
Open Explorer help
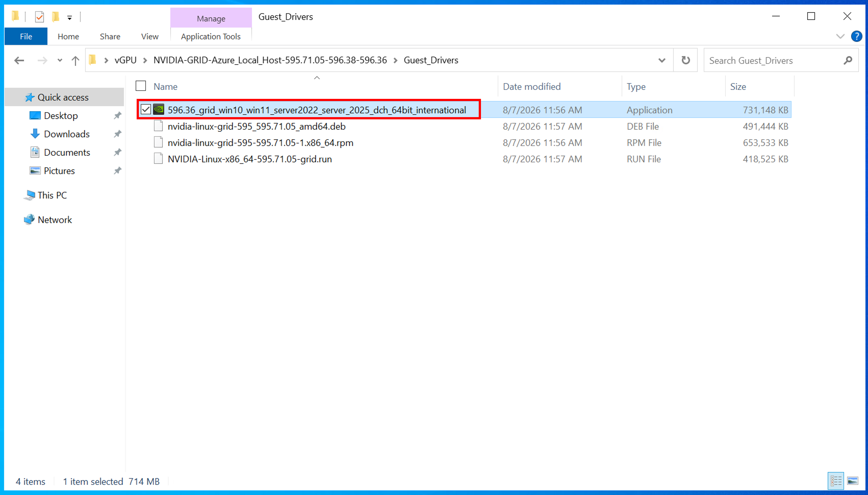pos(856,36)
